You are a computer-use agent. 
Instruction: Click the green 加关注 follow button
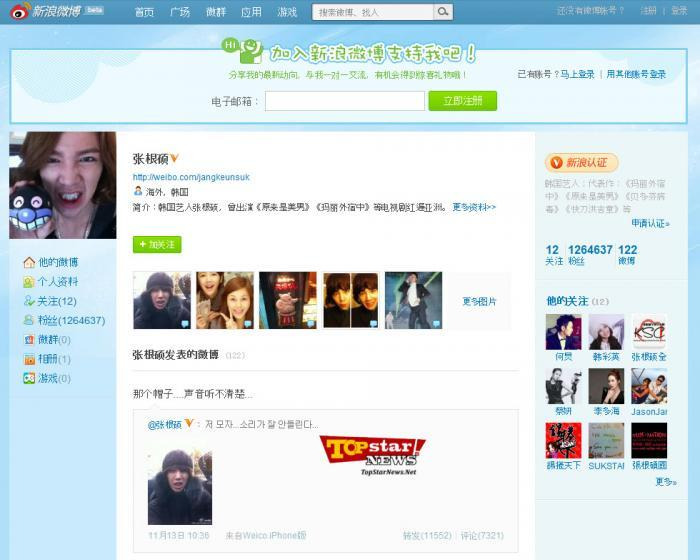[x=157, y=244]
